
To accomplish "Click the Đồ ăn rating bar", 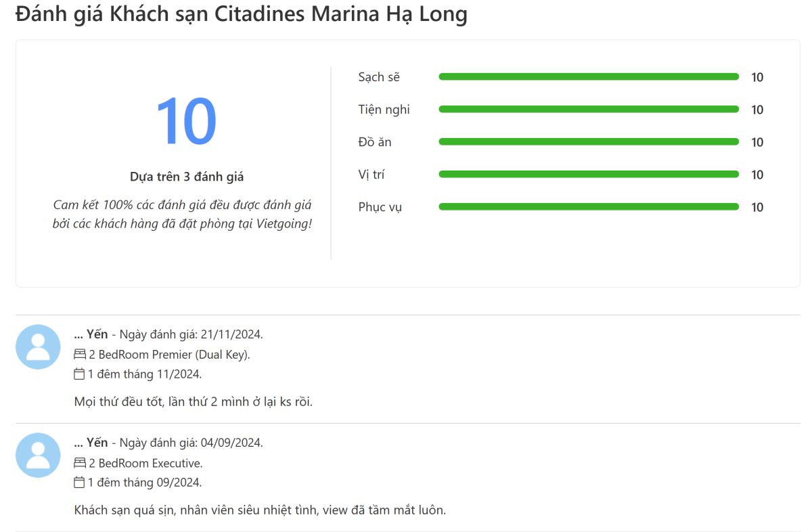I will 589,142.
